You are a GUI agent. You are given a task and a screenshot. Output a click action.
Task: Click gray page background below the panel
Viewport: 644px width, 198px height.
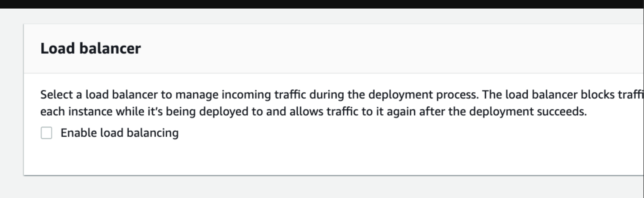coord(322,187)
